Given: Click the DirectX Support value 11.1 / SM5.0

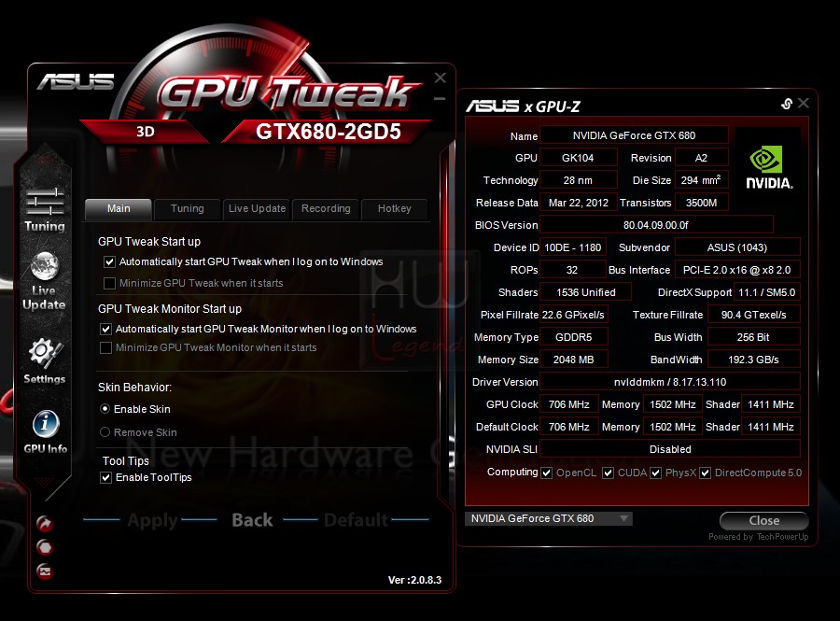Looking at the screenshot, I should pyautogui.click(x=766, y=292).
